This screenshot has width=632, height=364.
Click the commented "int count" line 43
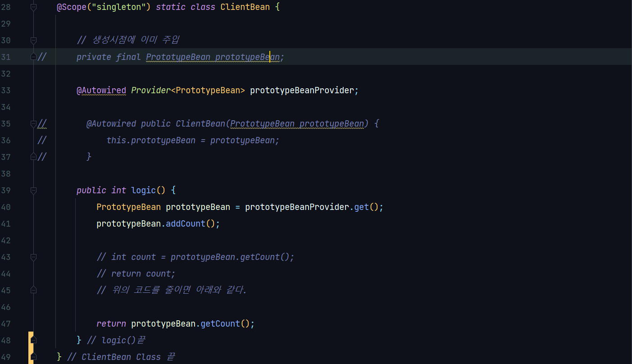[196, 257]
